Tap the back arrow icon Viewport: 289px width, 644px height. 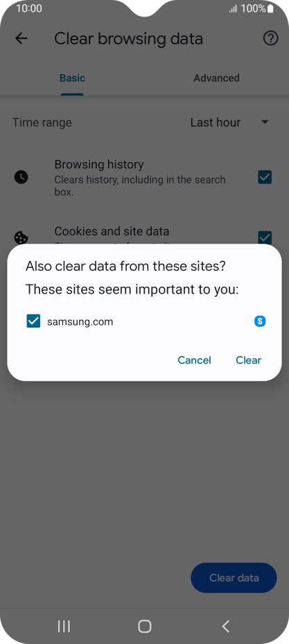pos(21,39)
